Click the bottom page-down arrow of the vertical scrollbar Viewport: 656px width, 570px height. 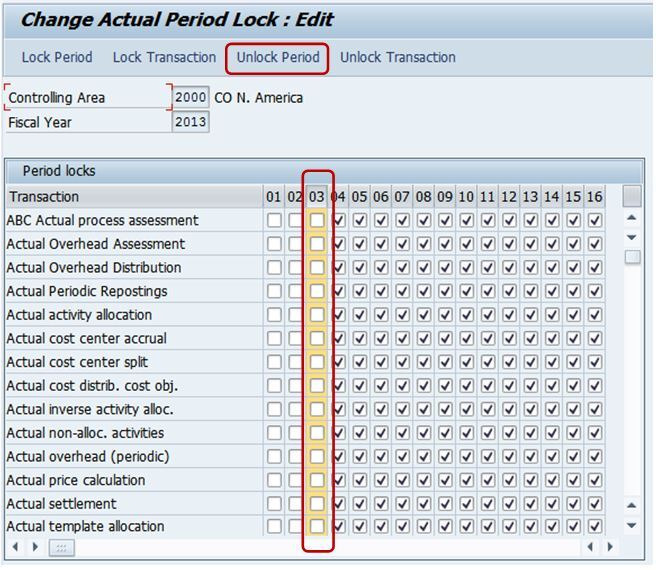pos(632,526)
